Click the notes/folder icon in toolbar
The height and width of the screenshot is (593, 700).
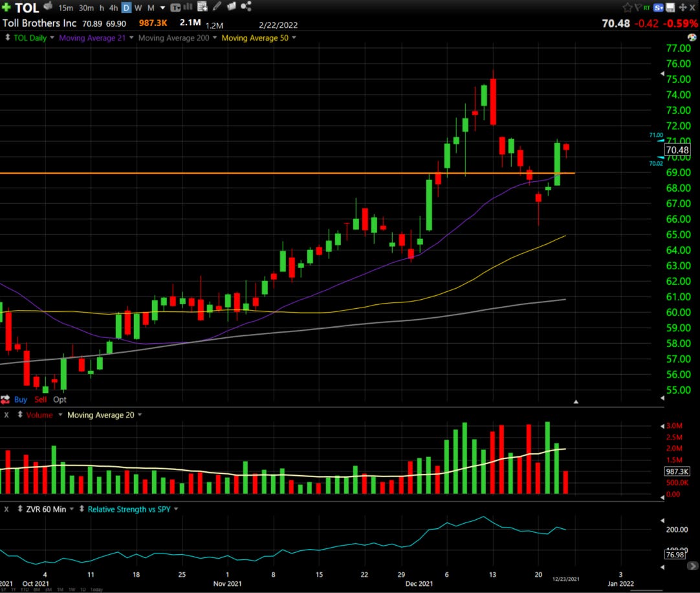[x=231, y=6]
